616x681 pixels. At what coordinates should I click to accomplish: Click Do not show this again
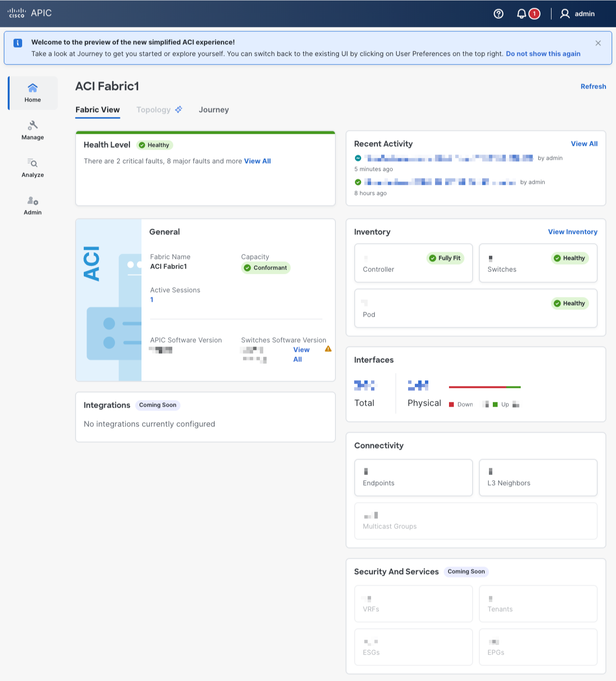(543, 54)
